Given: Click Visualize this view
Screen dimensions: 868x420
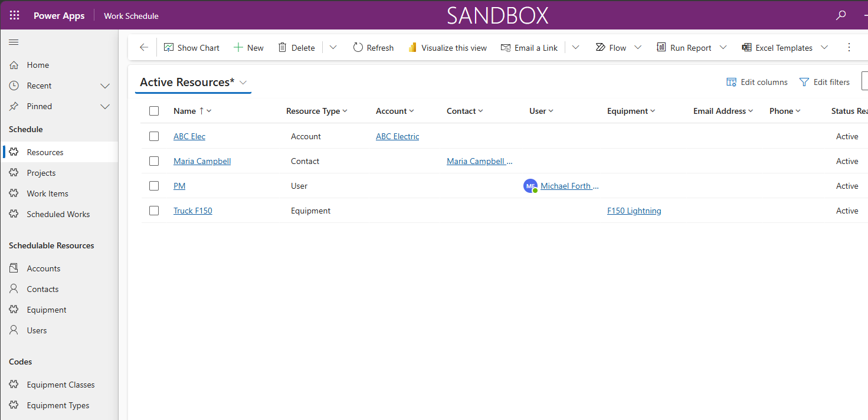Looking at the screenshot, I should 447,48.
